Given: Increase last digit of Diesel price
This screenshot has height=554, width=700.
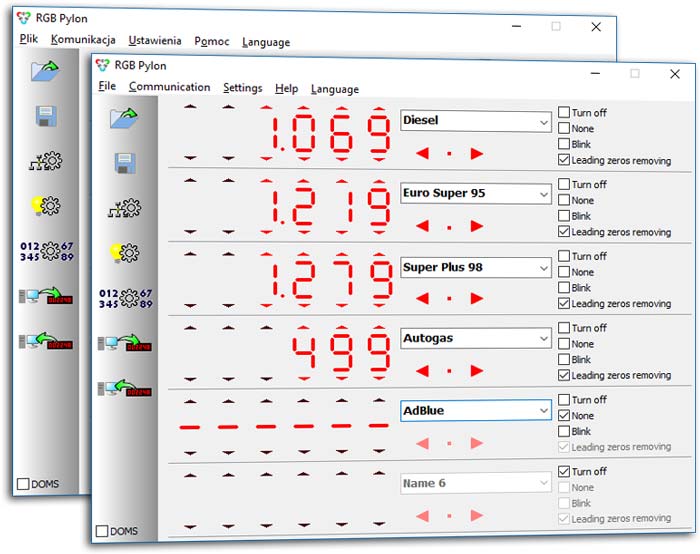Looking at the screenshot, I should (379, 107).
